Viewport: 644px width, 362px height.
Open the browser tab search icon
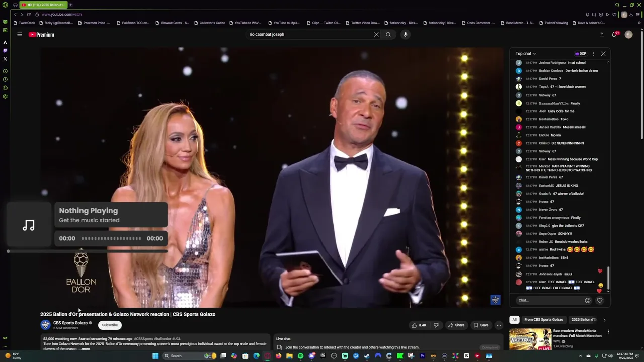click(x=617, y=5)
